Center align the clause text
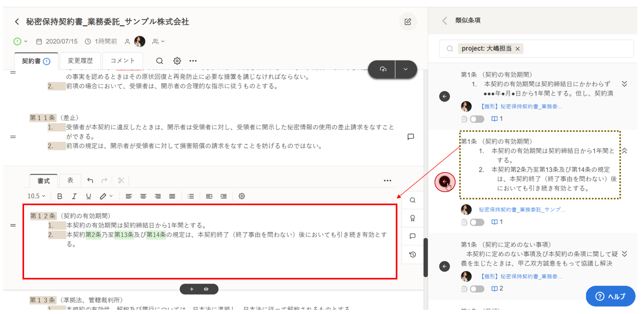 click(x=143, y=196)
